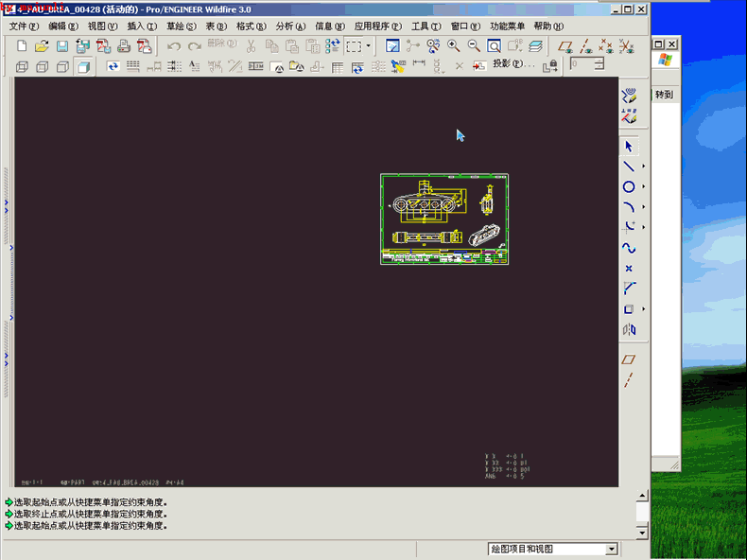Click the sheet number input field
747x560 pixels.
point(582,63)
